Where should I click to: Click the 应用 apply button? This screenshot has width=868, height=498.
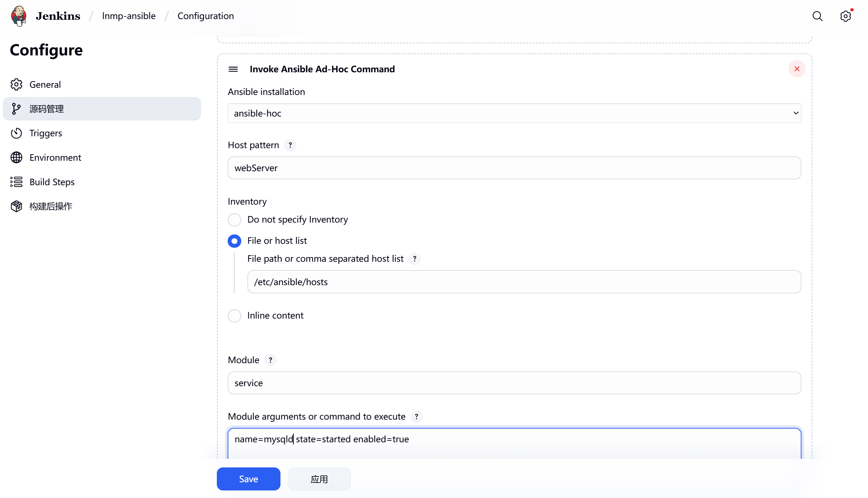click(x=319, y=479)
